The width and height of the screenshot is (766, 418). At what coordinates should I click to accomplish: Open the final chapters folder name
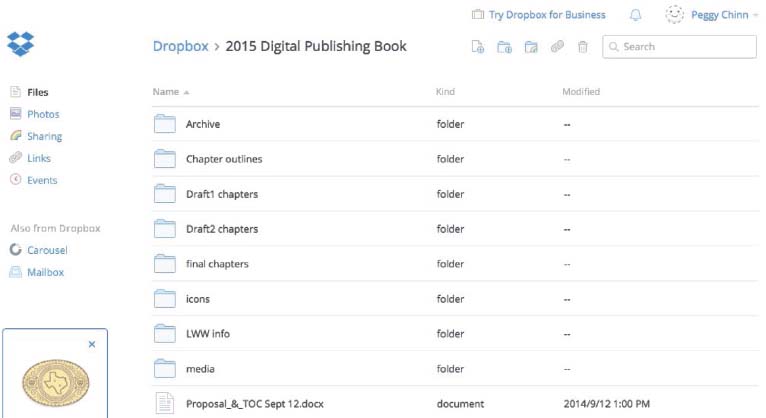click(217, 264)
